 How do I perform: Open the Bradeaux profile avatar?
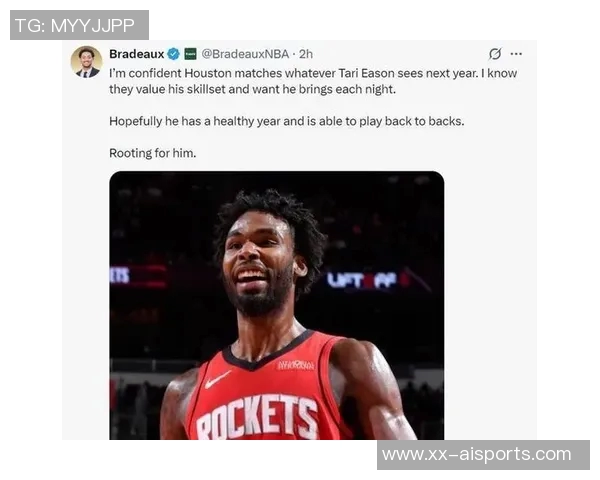tap(86, 62)
